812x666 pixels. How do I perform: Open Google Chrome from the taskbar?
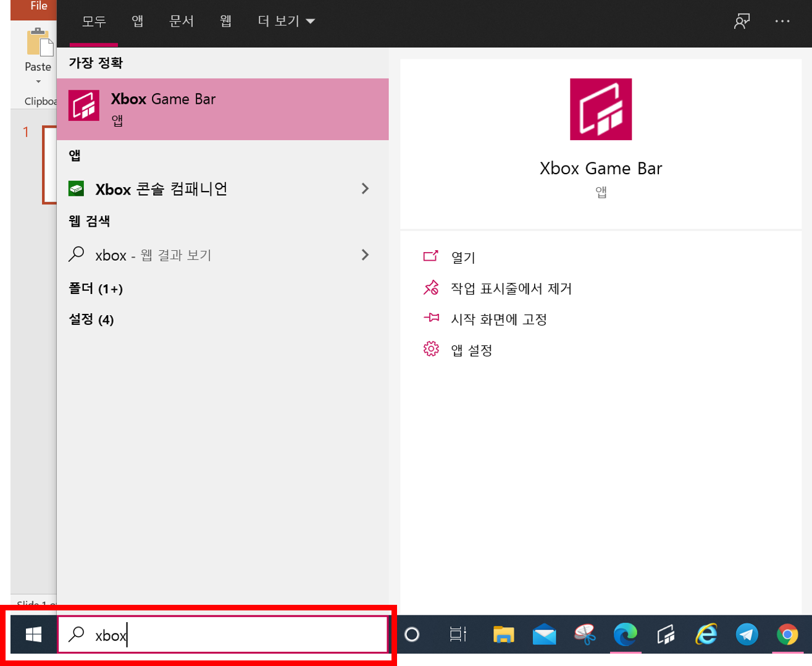[787, 634]
